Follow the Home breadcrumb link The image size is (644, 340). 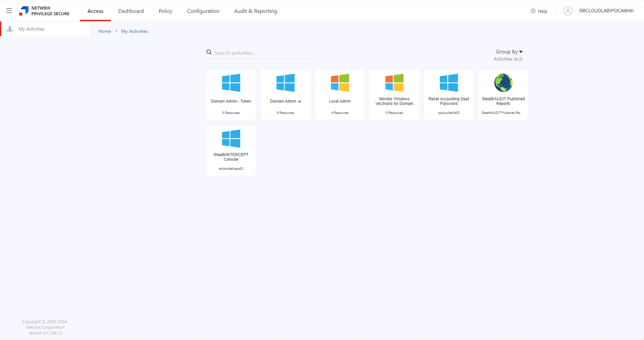[105, 31]
